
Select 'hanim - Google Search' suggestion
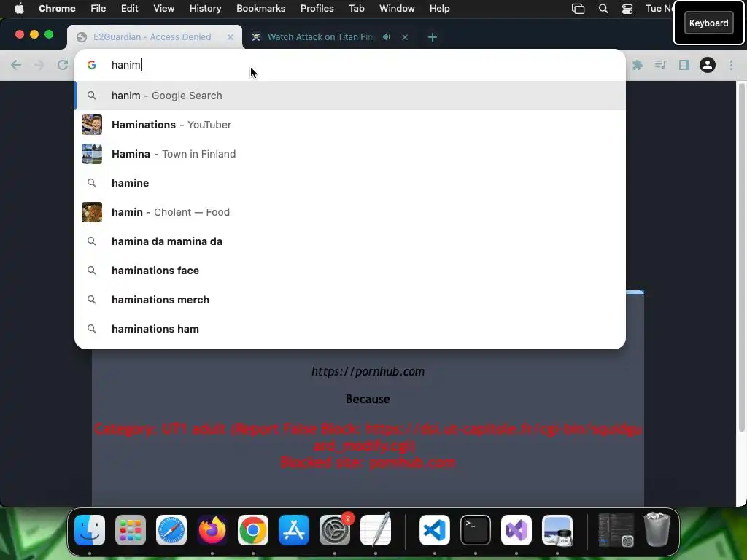(350, 96)
